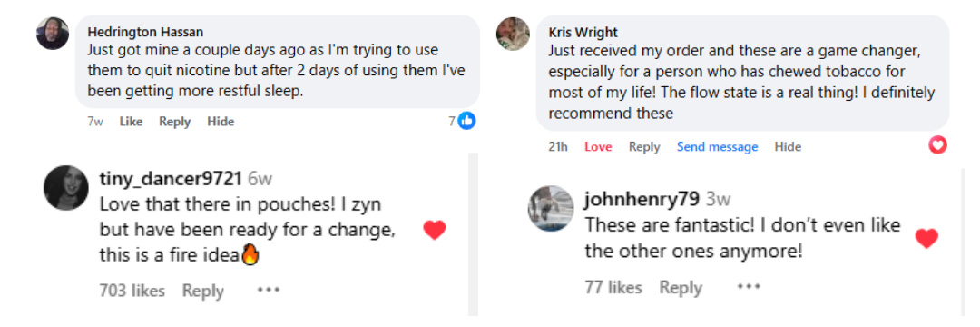Reply to Hedrington Hassan's comment
Viewport: 980px width, 327px height.
174,122
